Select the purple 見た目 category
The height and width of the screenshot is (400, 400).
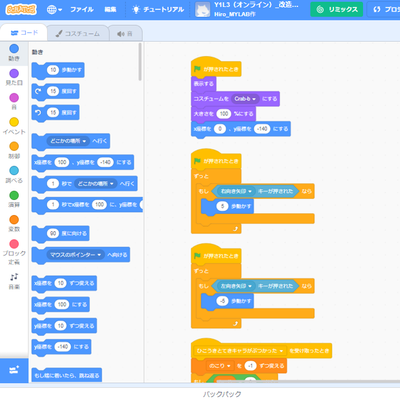click(14, 77)
